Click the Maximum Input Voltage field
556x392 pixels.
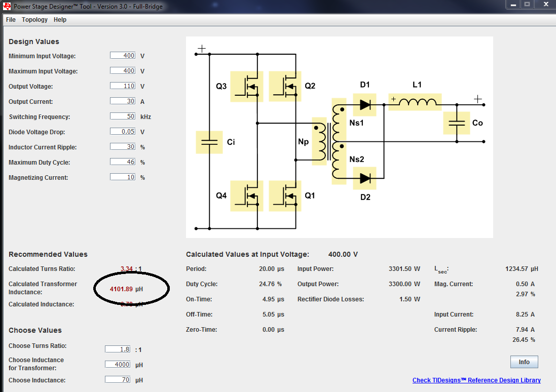point(123,71)
